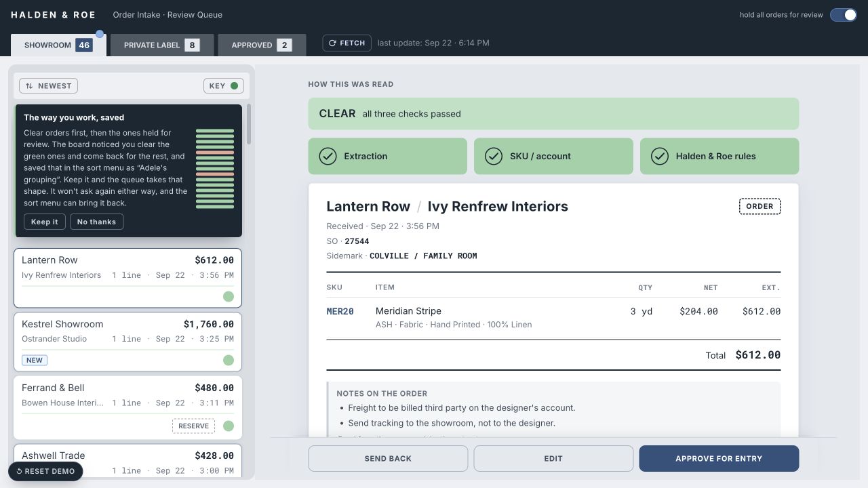This screenshot has width=868, height=488.
Task: Click Reset Demo button
Action: pyautogui.click(x=45, y=471)
